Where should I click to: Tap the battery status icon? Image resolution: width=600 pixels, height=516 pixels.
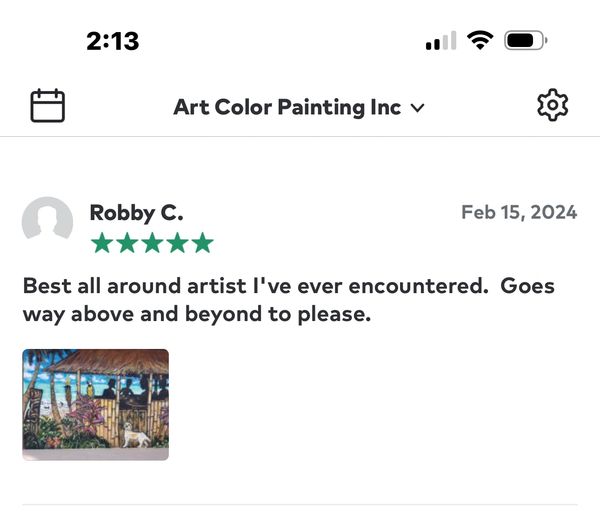point(526,41)
